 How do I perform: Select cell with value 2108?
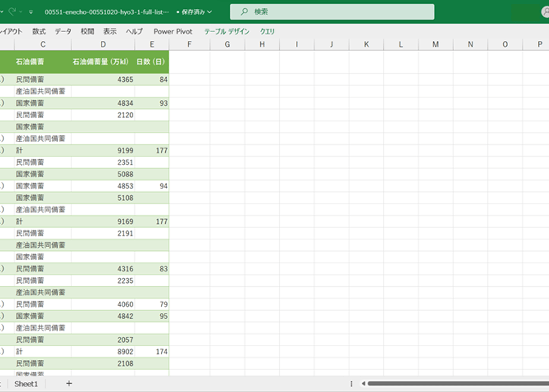tap(103, 363)
